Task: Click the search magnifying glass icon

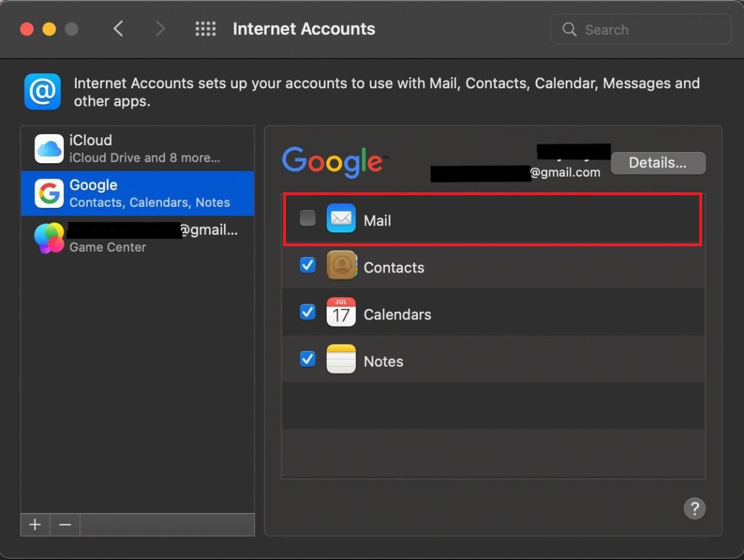Action: pos(570,30)
